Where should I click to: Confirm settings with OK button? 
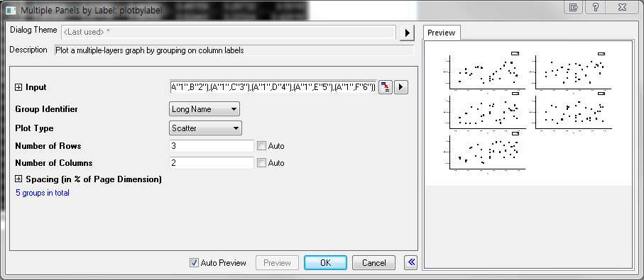click(325, 263)
